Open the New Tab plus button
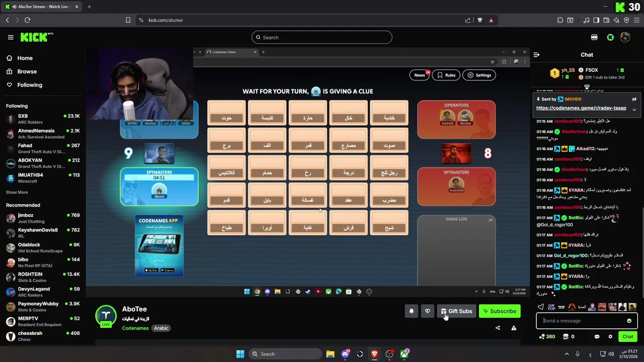Image resolution: width=644 pixels, height=362 pixels. 89,7
